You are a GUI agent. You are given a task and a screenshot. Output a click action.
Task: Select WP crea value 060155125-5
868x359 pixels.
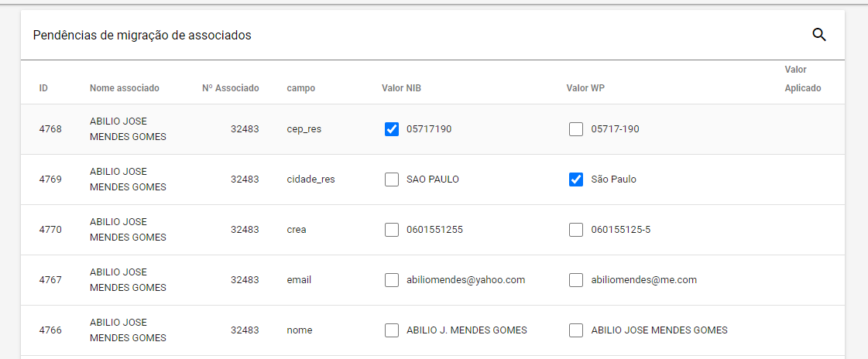[576, 230]
